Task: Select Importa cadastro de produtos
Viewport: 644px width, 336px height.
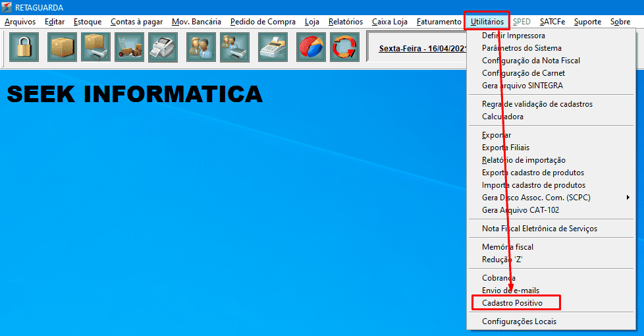Action: pos(551,185)
